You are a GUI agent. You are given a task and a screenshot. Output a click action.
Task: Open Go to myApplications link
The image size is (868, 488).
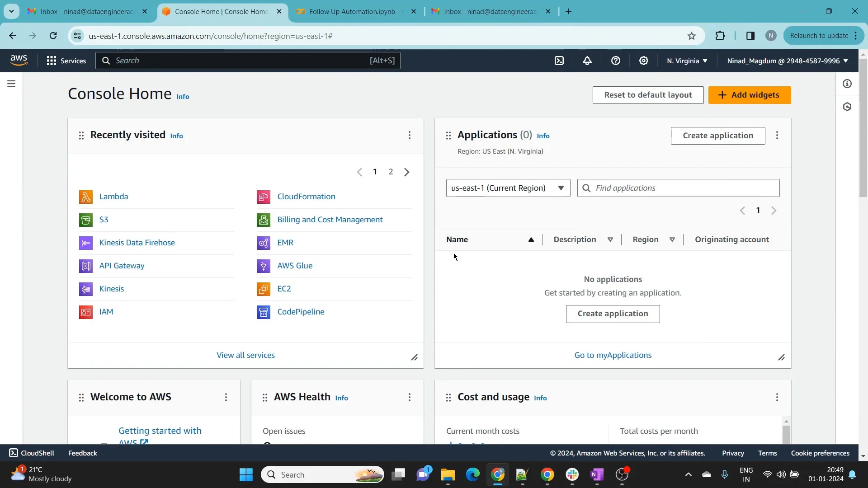tap(613, 355)
